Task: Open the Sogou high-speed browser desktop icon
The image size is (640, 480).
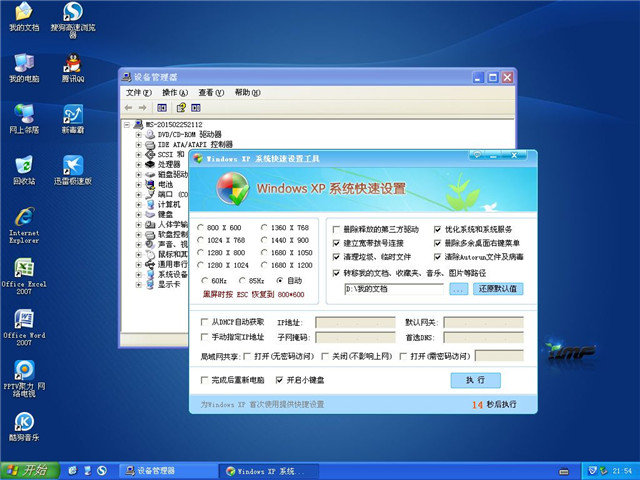Action: 73,20
